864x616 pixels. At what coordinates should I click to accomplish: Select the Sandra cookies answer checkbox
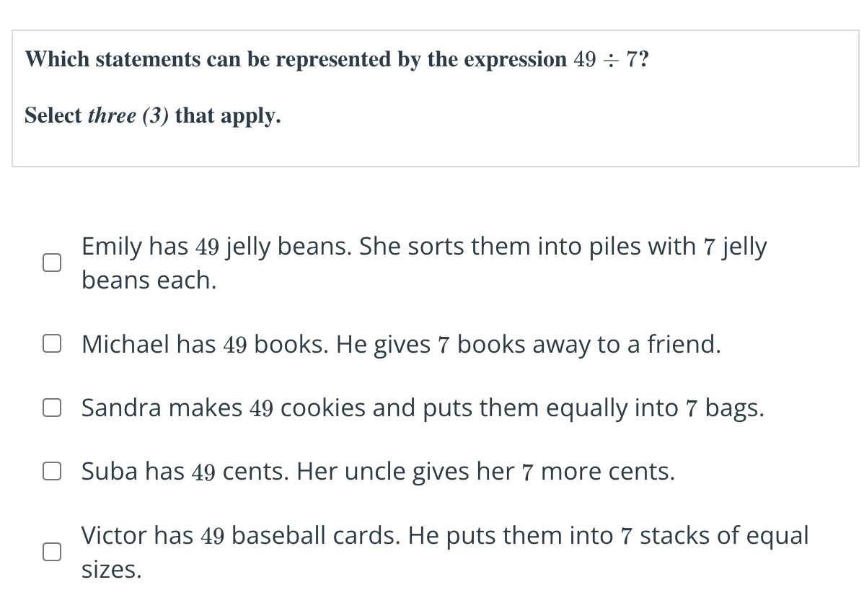coord(50,408)
